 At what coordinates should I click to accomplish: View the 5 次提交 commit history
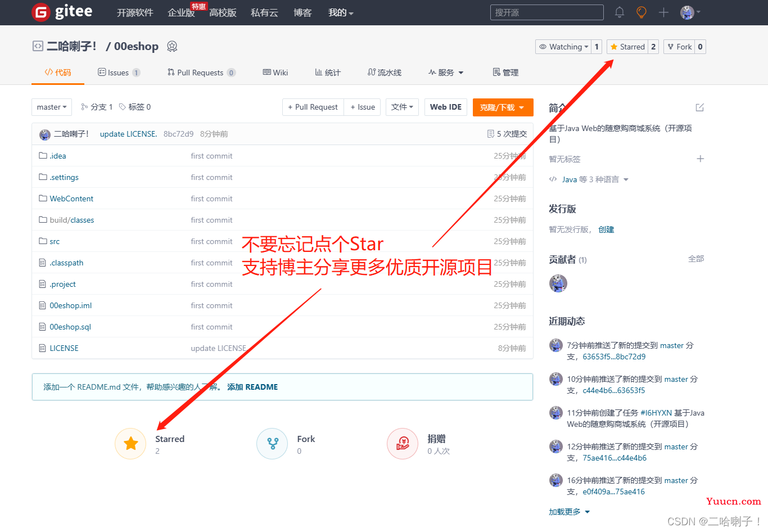507,134
